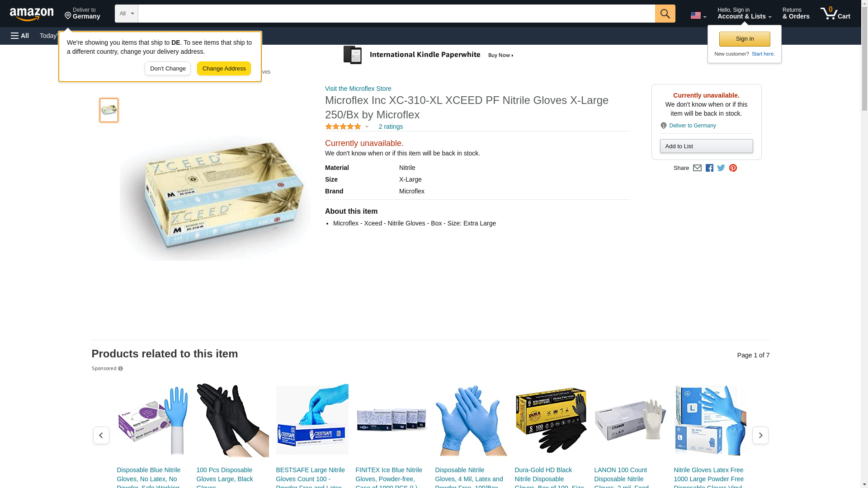This screenshot has height=488, width=868.
Task: Expand the search category All dropdown
Action: [126, 14]
